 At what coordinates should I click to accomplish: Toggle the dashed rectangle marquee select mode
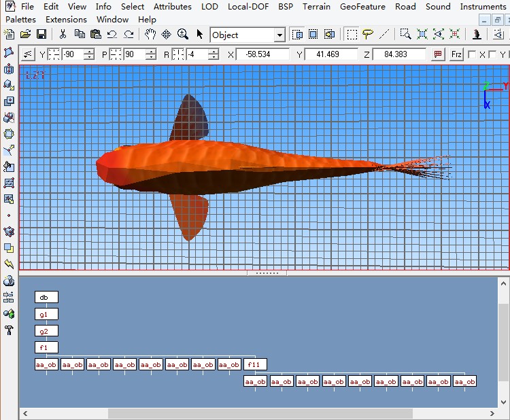click(x=352, y=34)
